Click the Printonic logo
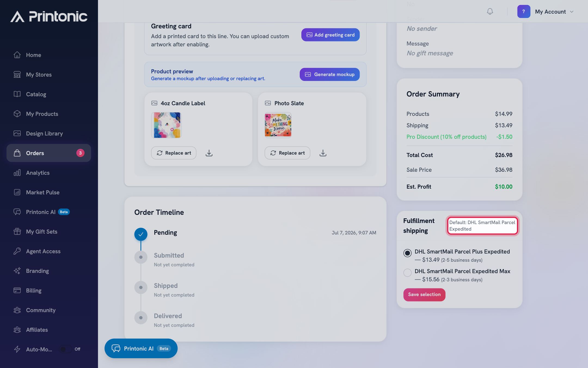Viewport: 588px width, 368px height. tap(49, 17)
